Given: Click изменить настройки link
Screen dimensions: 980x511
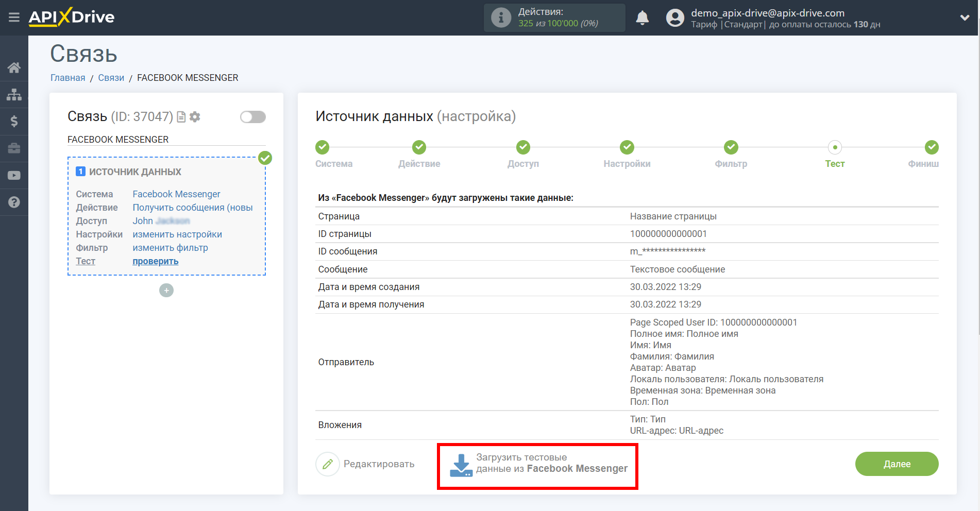Looking at the screenshot, I should tap(177, 234).
